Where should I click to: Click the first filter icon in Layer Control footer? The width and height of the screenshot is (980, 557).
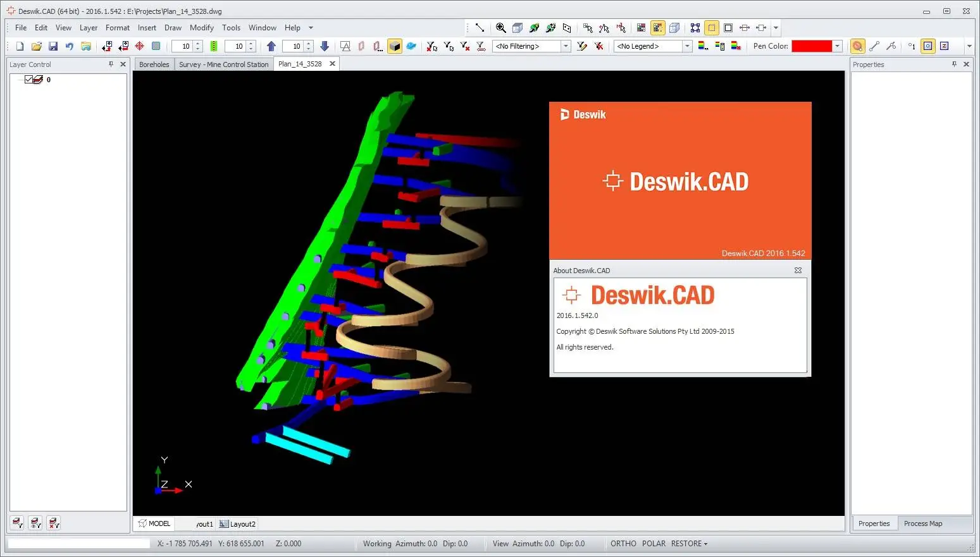pos(17,523)
